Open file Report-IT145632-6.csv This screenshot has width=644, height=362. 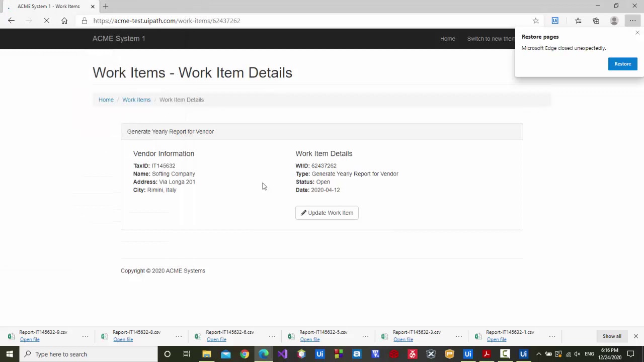pyautogui.click(x=216, y=339)
